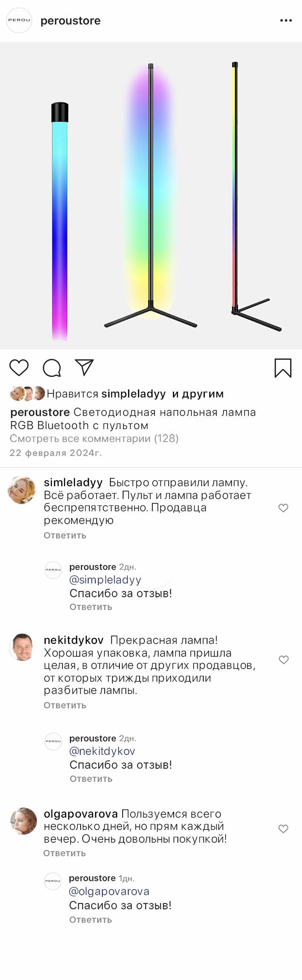Tap the heart on nekitdykov's comment
Viewport: 302px width, 980px height.
tap(284, 660)
